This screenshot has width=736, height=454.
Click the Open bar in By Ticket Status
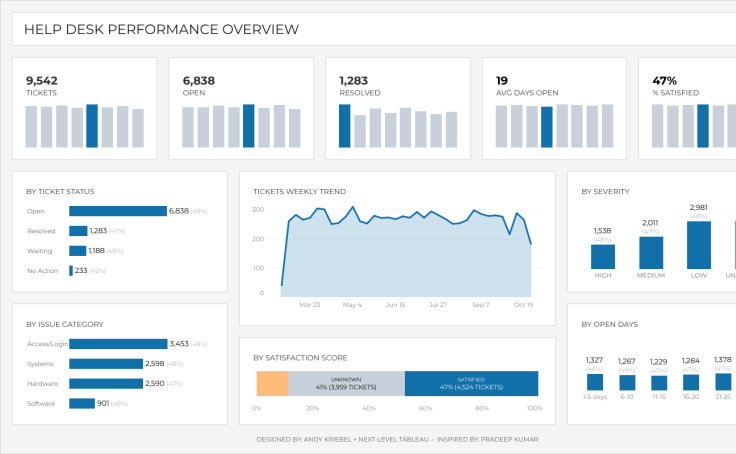117,211
